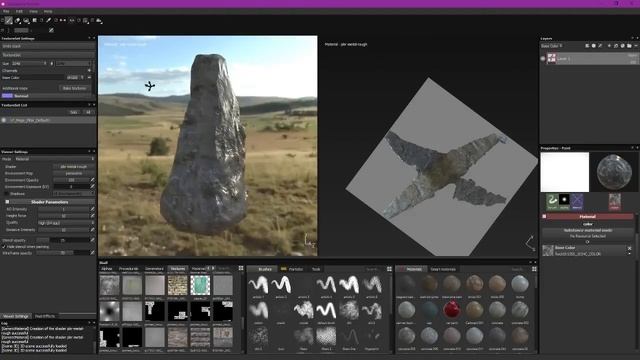Open the Environment Map panorama dropdown
The width and height of the screenshot is (640, 360).
(74, 173)
